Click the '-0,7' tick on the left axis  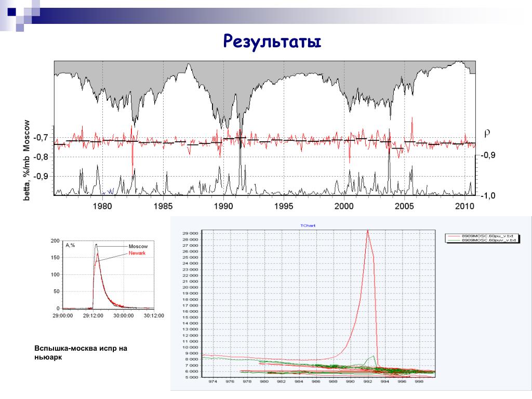41,138
